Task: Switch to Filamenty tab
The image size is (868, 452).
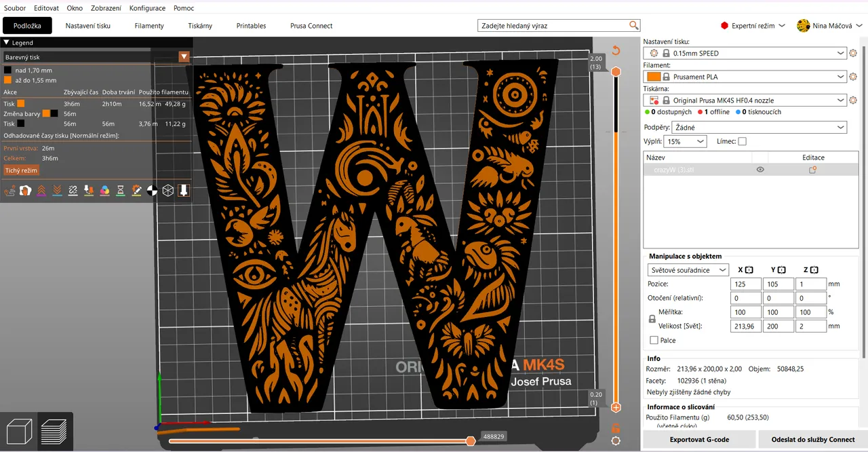Action: [149, 26]
